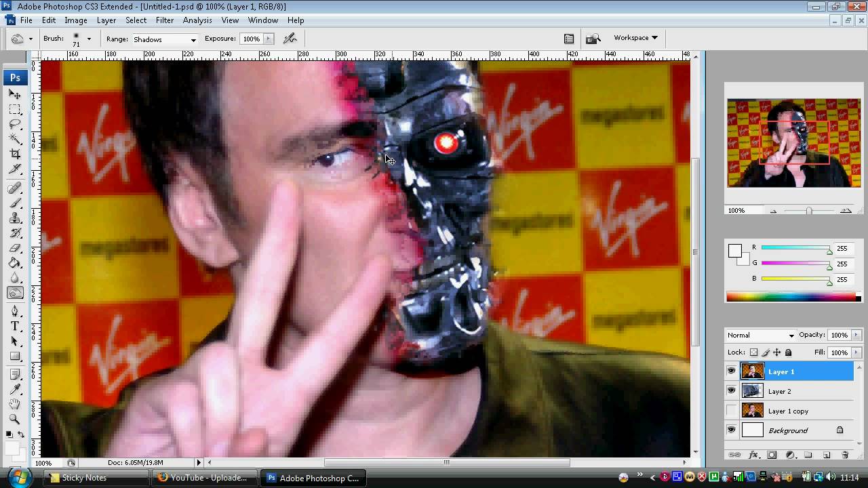Open the layer style fx menu
Image resolution: width=868 pixels, height=488 pixels.
[x=753, y=455]
